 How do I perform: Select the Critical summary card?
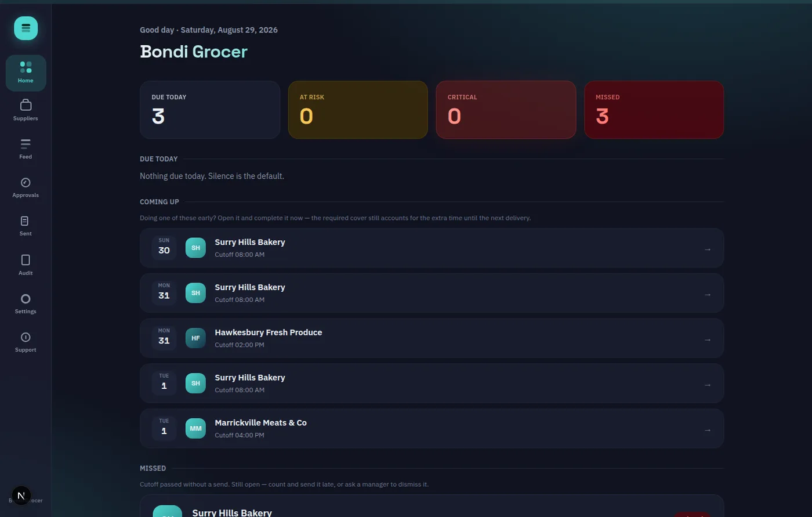tap(506, 110)
